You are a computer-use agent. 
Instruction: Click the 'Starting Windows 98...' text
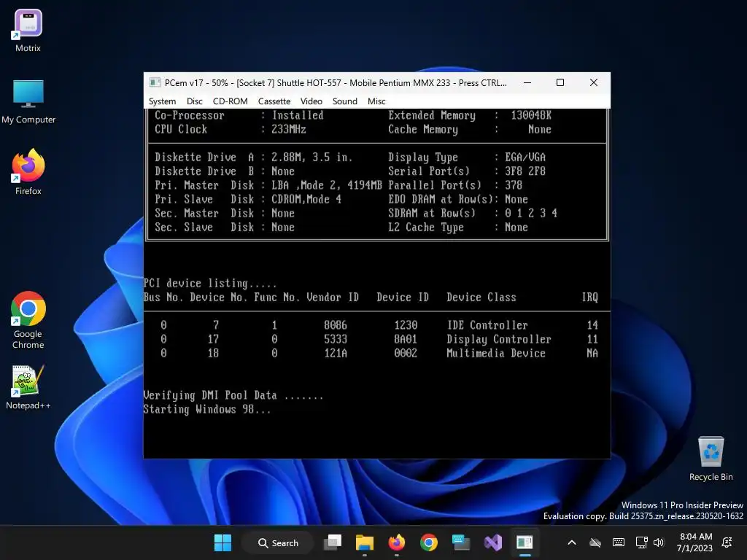pos(207,410)
